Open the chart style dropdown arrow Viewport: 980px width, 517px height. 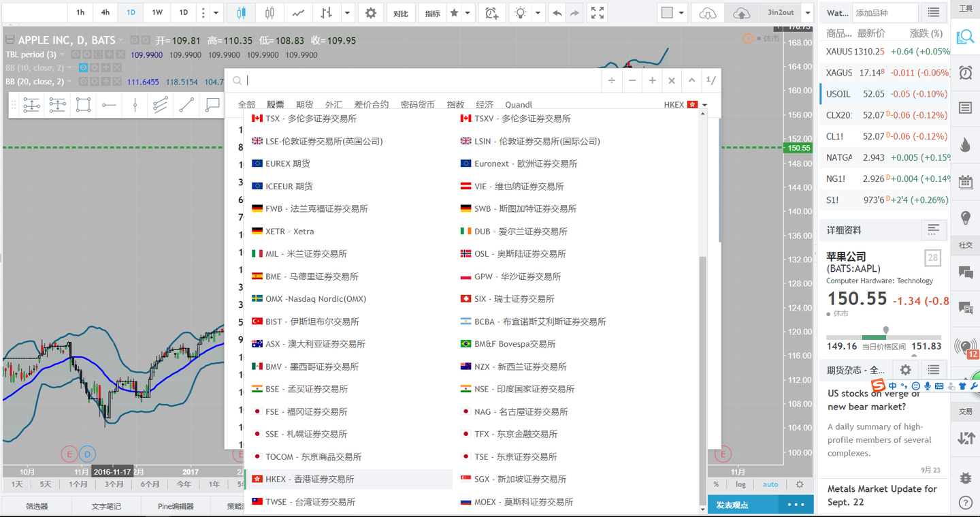click(x=346, y=12)
